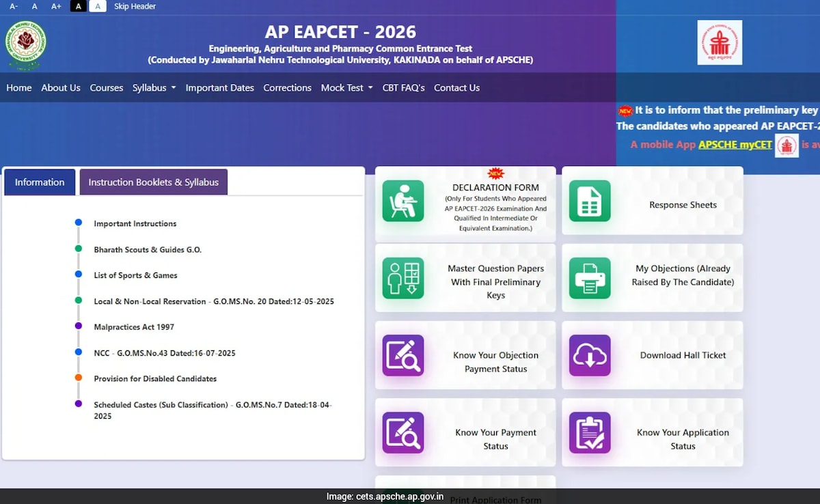Open the Download Hall Ticket label
This screenshot has width=820, height=504.
[x=683, y=355]
